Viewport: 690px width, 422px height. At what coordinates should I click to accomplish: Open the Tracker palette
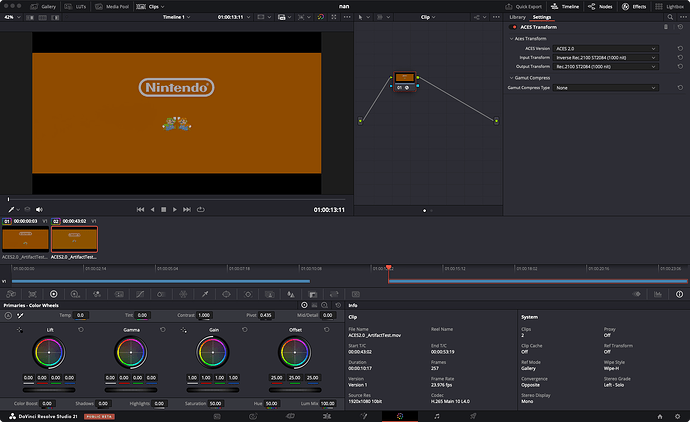(248, 294)
